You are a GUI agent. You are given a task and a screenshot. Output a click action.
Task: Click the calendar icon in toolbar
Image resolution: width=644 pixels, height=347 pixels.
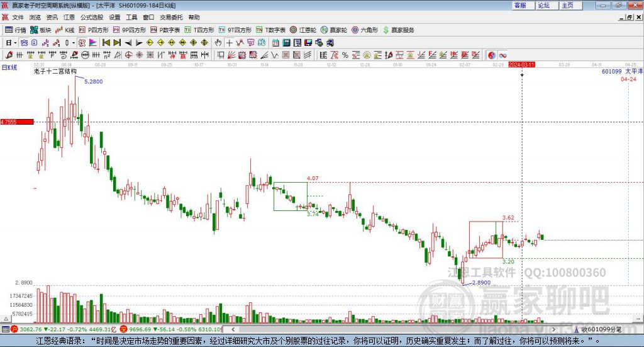(x=275, y=43)
